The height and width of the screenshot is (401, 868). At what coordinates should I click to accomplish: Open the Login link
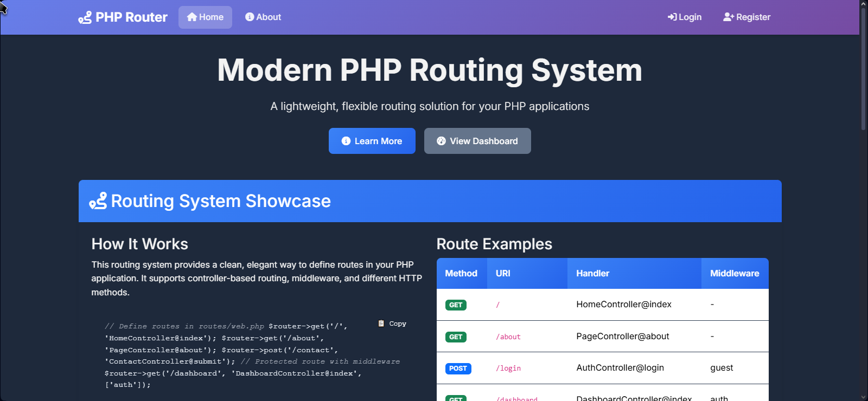685,17
